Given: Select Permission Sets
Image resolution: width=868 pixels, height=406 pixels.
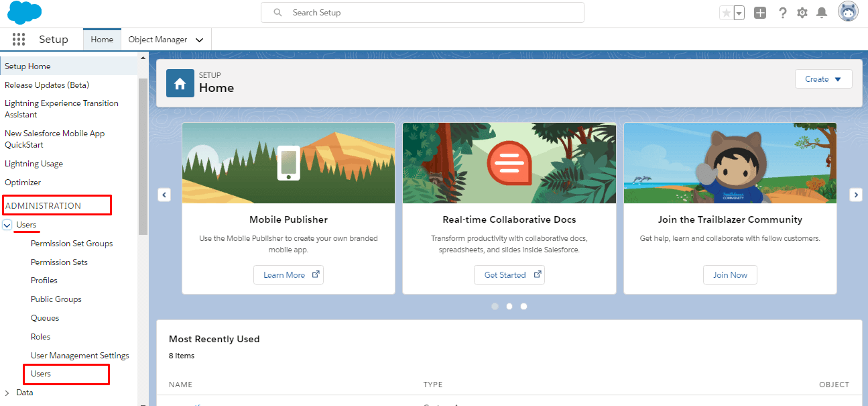Looking at the screenshot, I should [59, 262].
